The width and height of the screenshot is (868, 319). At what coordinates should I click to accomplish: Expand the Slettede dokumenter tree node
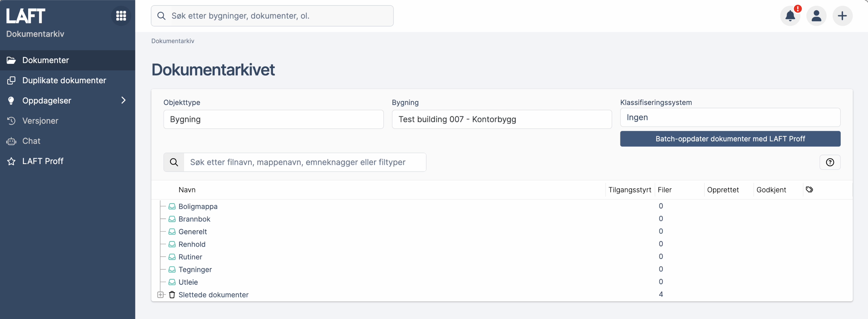161,295
